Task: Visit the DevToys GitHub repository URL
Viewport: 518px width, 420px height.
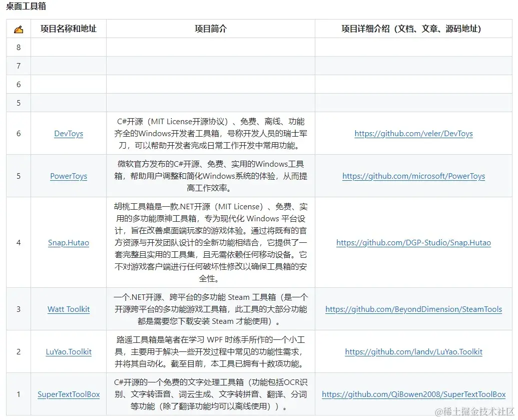Action: click(413, 134)
